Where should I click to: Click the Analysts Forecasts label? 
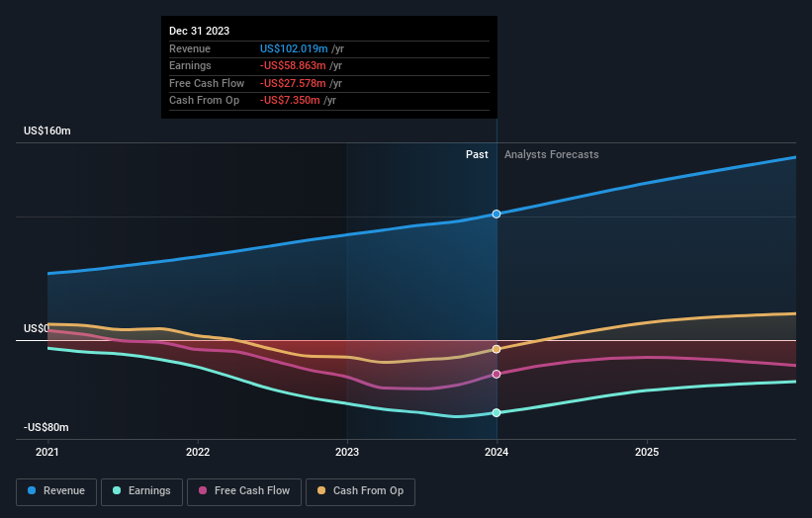click(x=552, y=154)
